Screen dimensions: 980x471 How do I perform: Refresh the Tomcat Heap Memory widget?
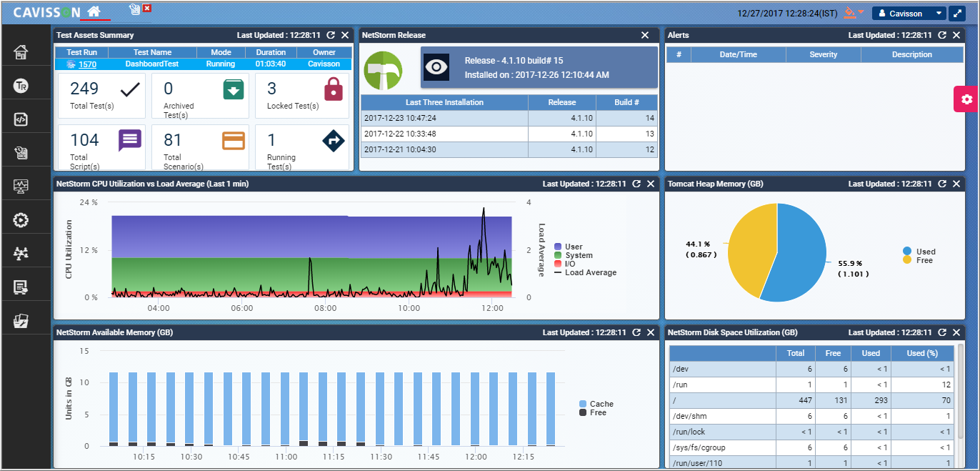pyautogui.click(x=942, y=184)
